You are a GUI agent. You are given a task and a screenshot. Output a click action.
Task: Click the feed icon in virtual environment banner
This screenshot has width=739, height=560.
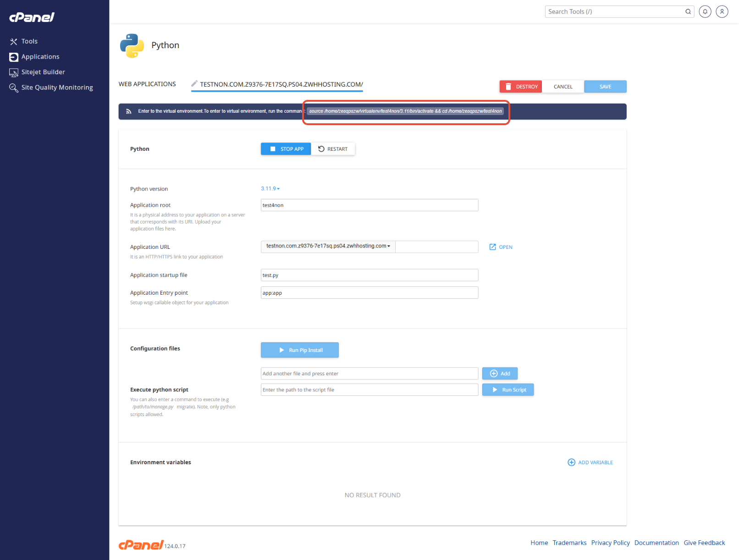click(x=129, y=111)
